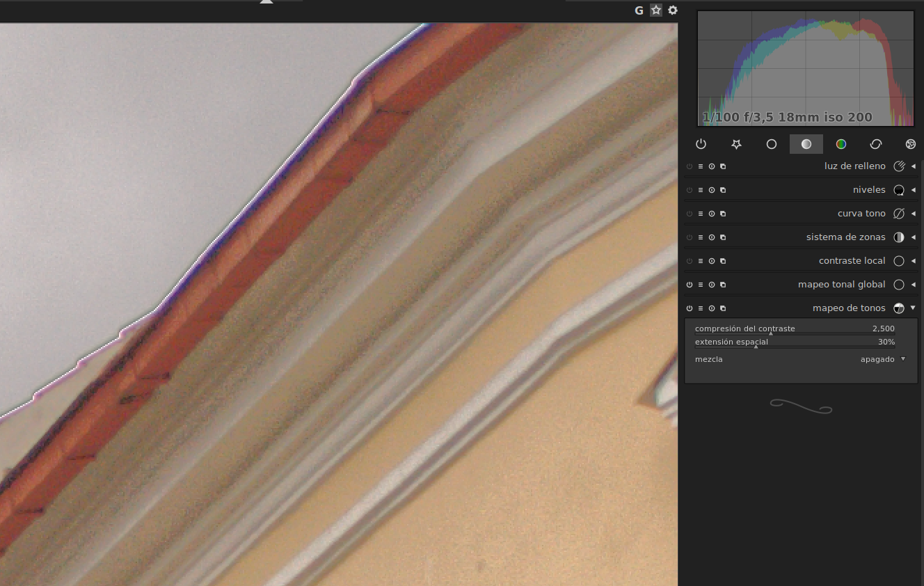Create new instance of mapeo de tonos
The image size is (924, 586).
723,308
